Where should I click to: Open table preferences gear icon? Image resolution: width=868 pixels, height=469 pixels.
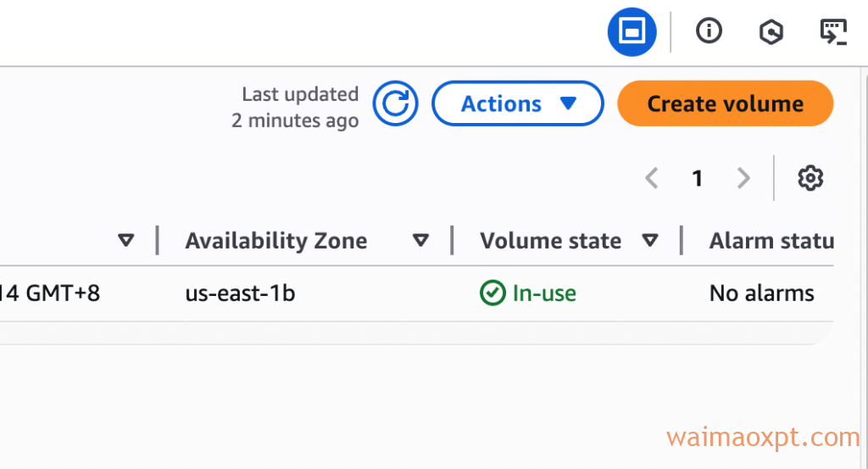coord(810,178)
